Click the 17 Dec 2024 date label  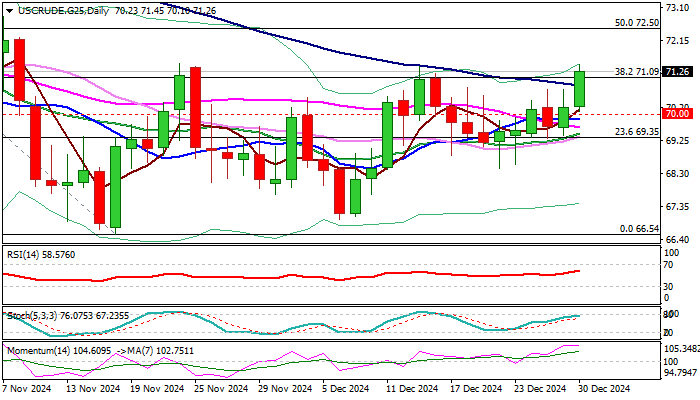coord(476,389)
